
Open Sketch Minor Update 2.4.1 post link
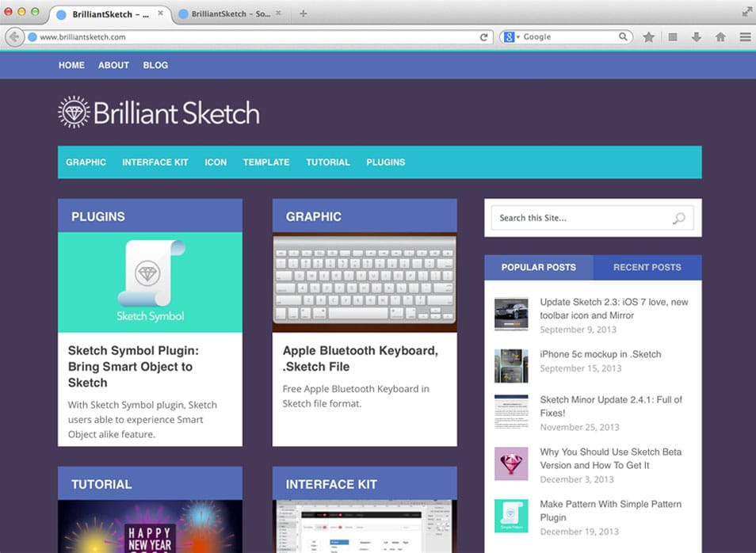tap(611, 406)
